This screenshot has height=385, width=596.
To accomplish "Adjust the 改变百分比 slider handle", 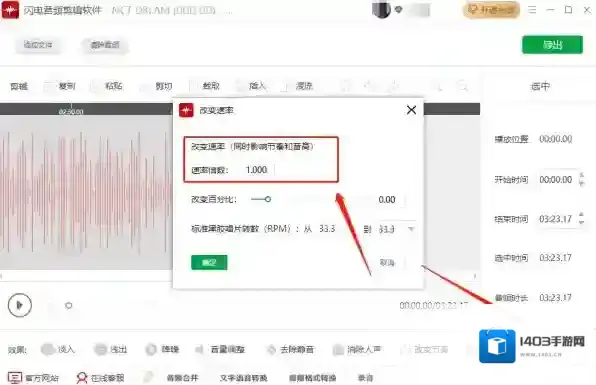I will [268, 199].
